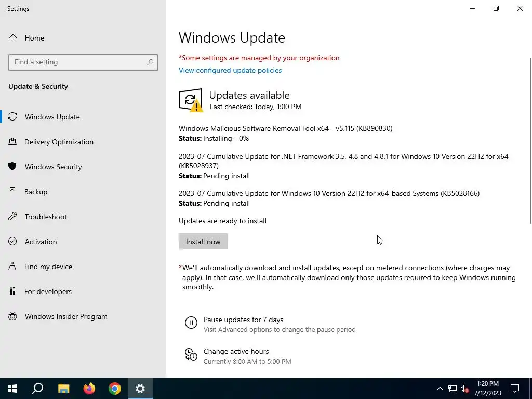Click the search magnifier in the Find a setting box

pos(150,62)
